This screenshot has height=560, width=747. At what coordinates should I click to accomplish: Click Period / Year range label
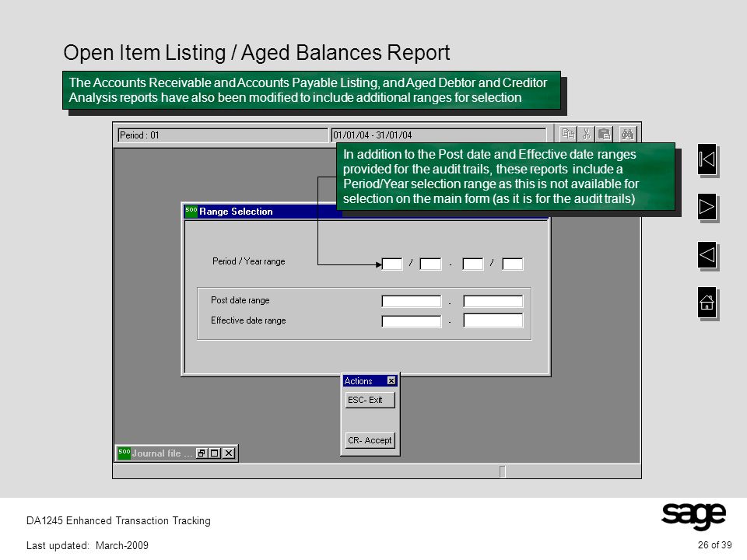[x=249, y=261]
